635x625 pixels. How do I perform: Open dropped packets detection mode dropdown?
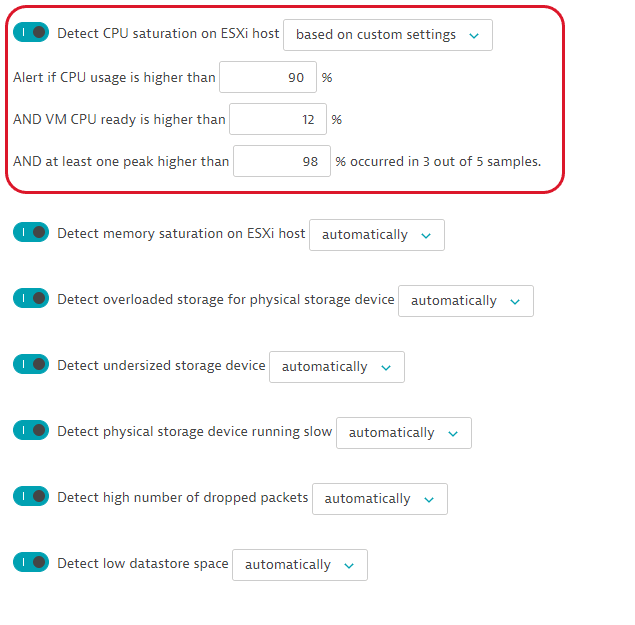point(379,499)
